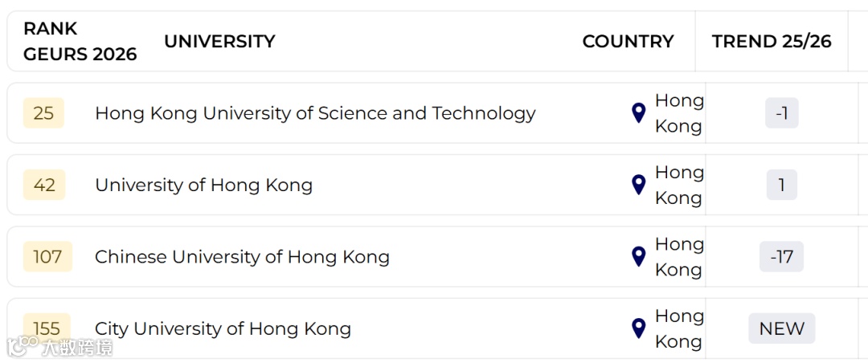Open the University of Hong Kong entry
Image resolution: width=868 pixels, height=363 pixels.
[x=203, y=186]
